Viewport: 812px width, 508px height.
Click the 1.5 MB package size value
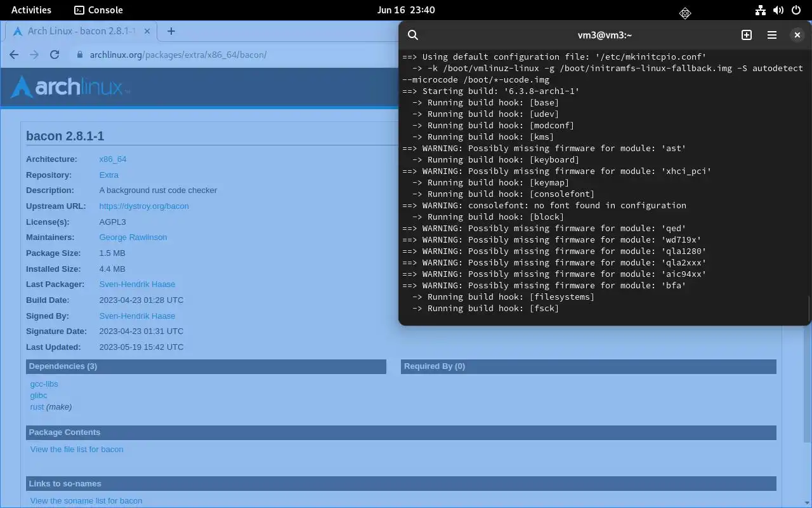(x=112, y=253)
